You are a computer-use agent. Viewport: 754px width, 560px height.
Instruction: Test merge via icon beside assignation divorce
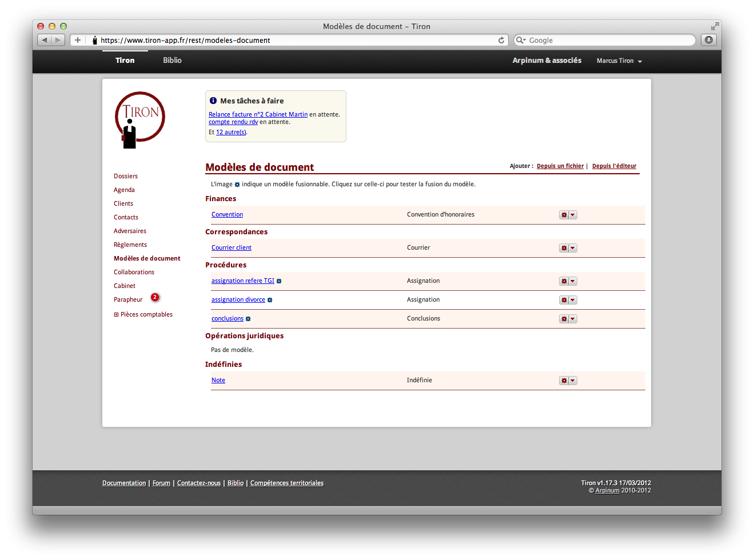point(270,300)
